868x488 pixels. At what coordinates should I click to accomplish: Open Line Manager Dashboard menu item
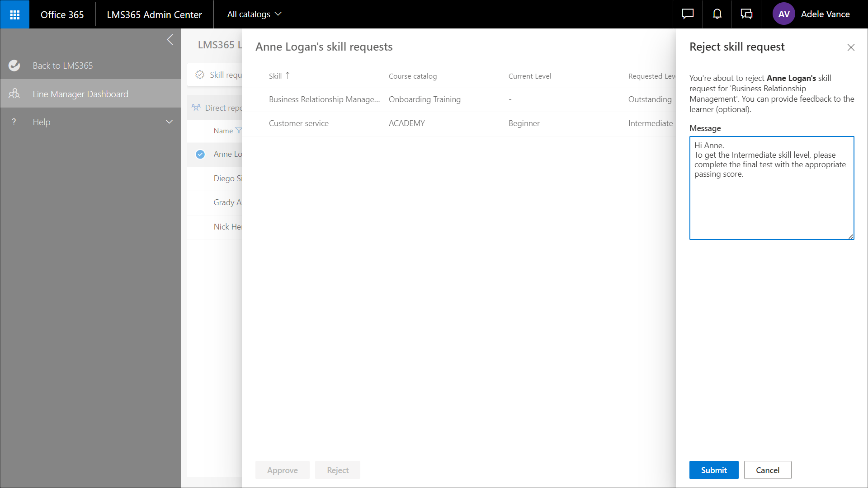click(x=80, y=94)
